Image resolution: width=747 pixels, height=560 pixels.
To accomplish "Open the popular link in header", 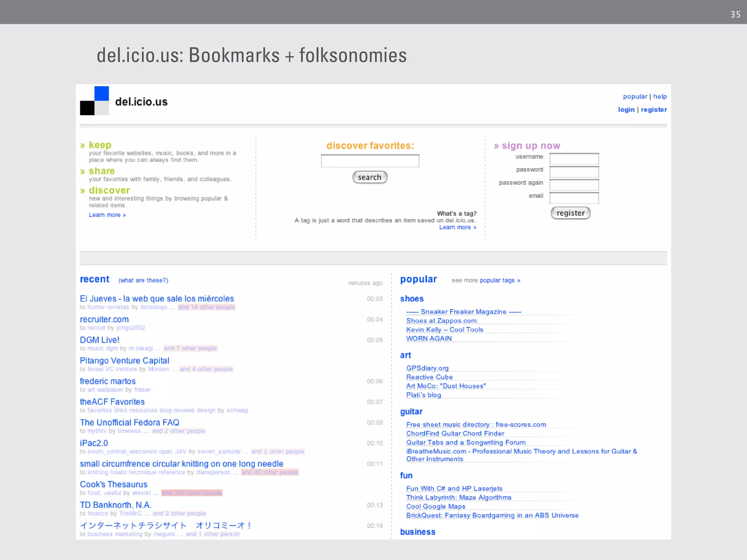I will click(x=635, y=97).
